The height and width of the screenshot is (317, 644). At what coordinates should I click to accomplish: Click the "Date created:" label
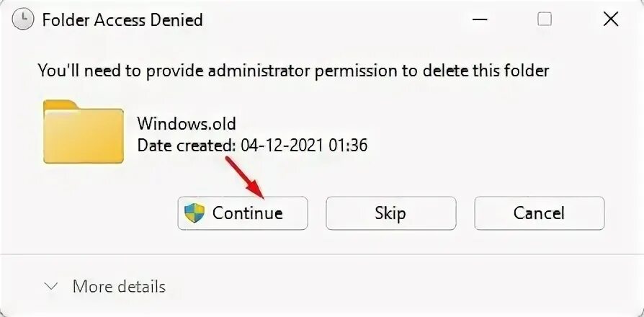point(187,145)
